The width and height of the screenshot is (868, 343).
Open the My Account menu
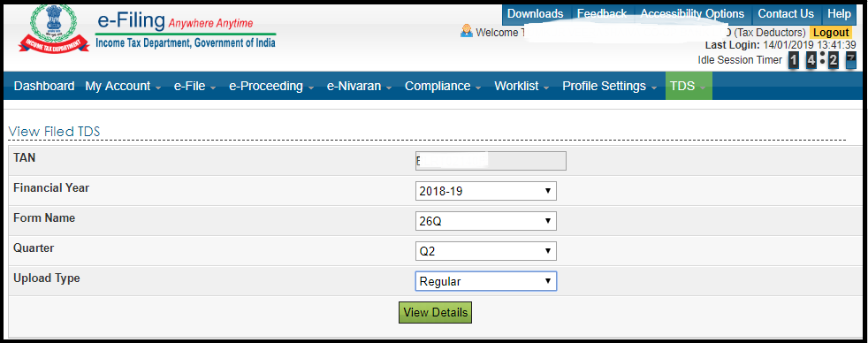(x=123, y=87)
